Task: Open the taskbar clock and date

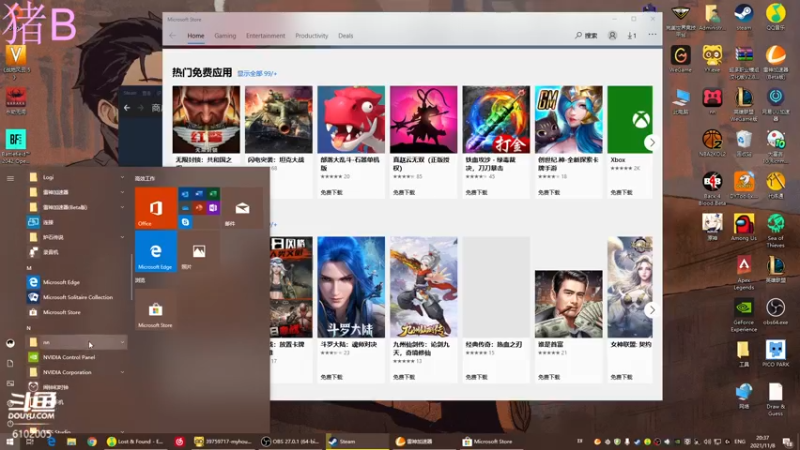Action: click(762, 442)
